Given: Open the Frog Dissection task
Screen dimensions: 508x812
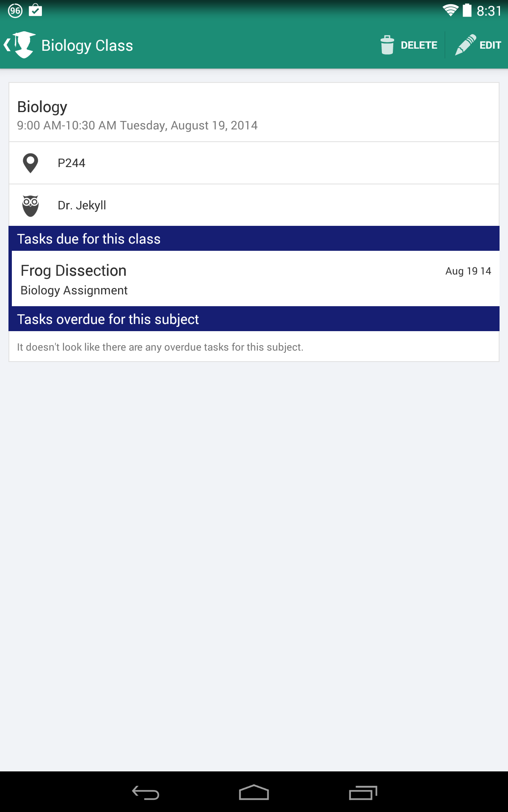Looking at the screenshot, I should click(x=256, y=279).
